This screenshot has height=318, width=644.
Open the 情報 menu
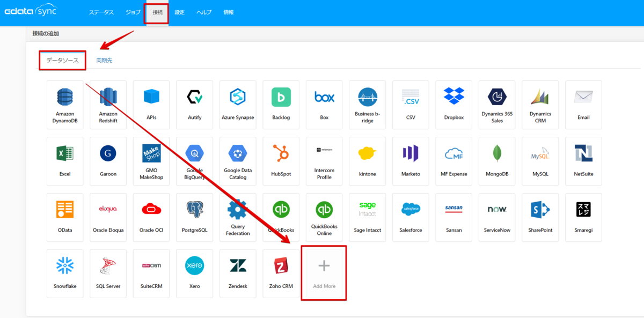(x=229, y=12)
